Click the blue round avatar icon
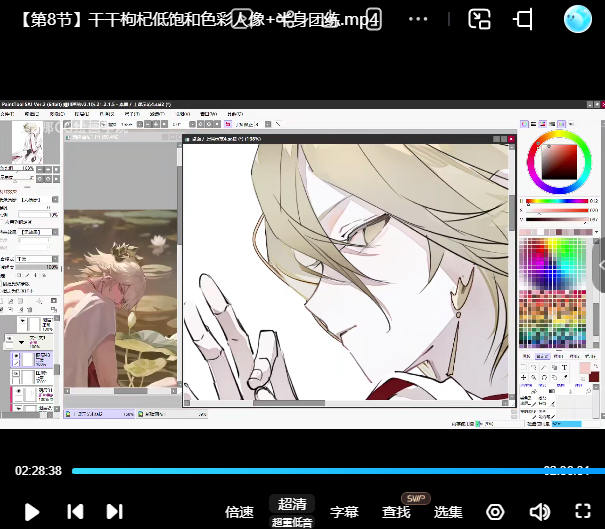 click(578, 19)
